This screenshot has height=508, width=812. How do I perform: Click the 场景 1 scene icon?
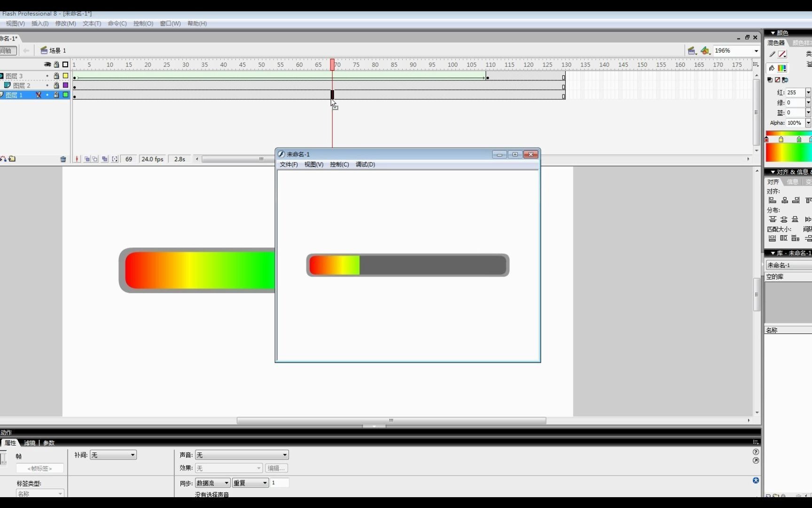[x=44, y=50]
